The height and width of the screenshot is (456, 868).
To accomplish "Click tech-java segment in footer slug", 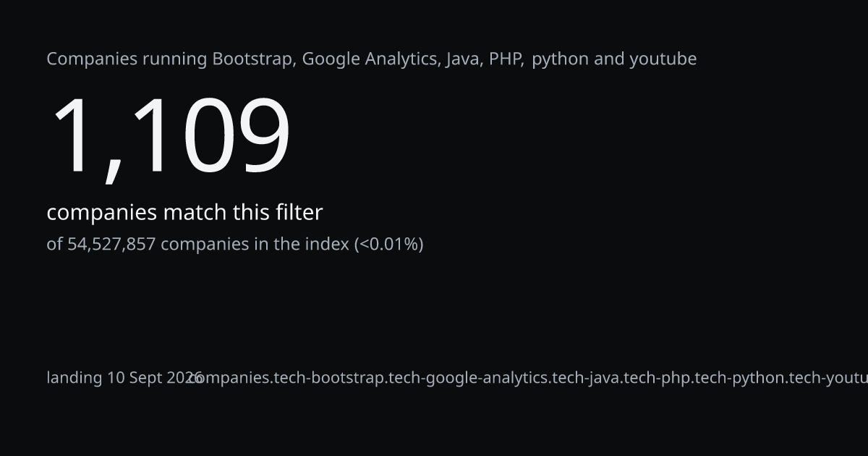I will [x=585, y=378].
